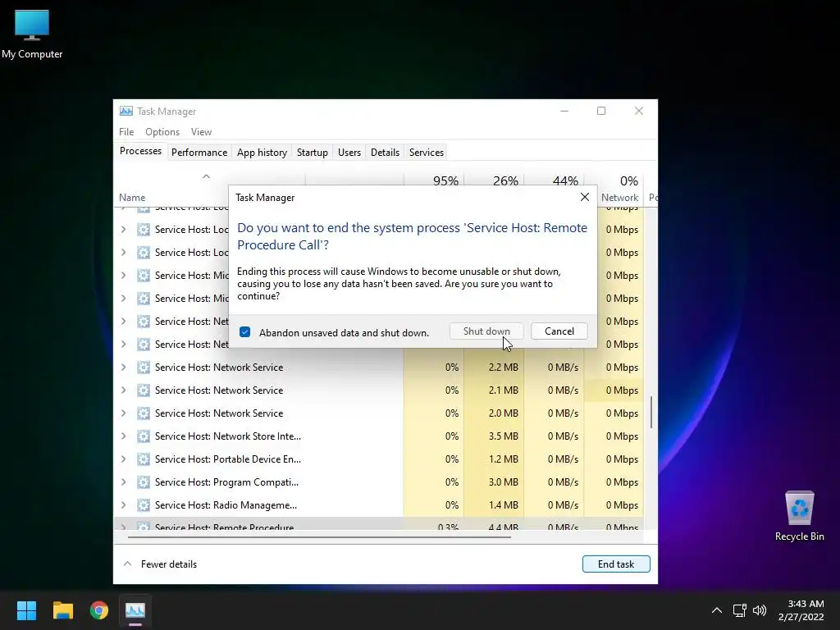Open the Windows Start menu
Screen dimensions: 840x630
[x=26, y=610]
